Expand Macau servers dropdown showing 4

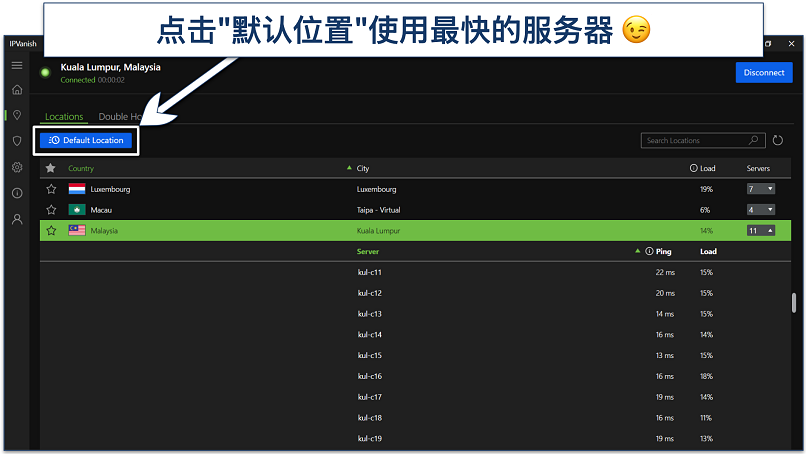(x=760, y=210)
